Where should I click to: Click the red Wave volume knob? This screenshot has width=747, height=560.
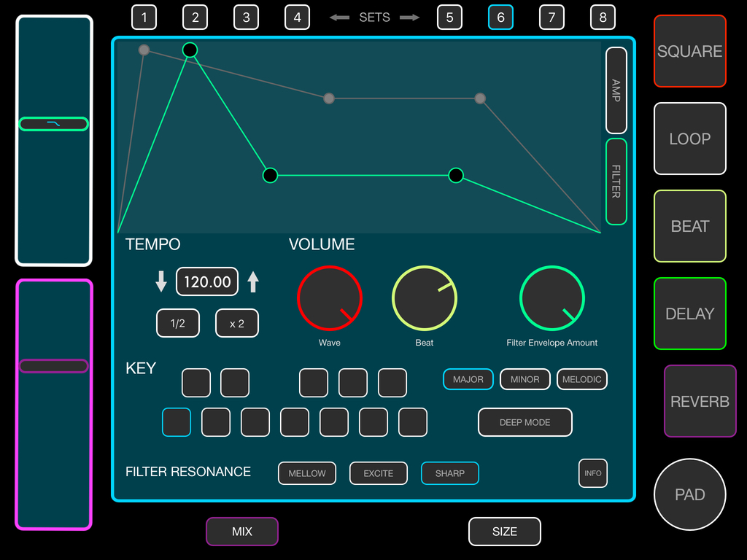tap(330, 298)
